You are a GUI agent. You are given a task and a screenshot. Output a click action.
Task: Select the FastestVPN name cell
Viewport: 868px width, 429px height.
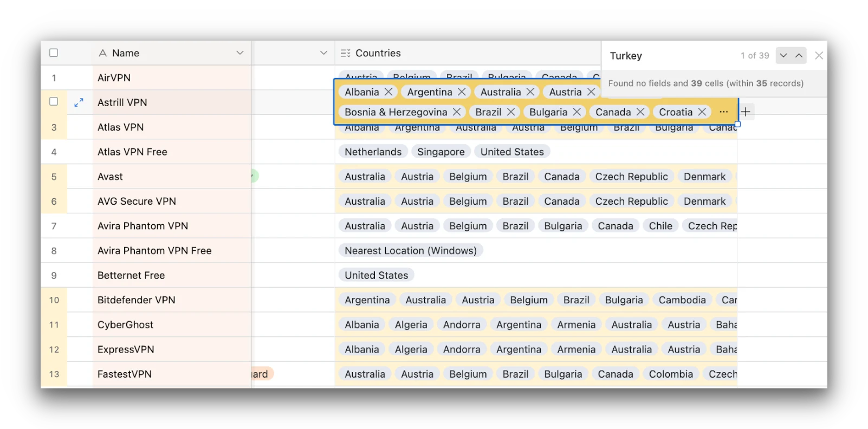172,374
